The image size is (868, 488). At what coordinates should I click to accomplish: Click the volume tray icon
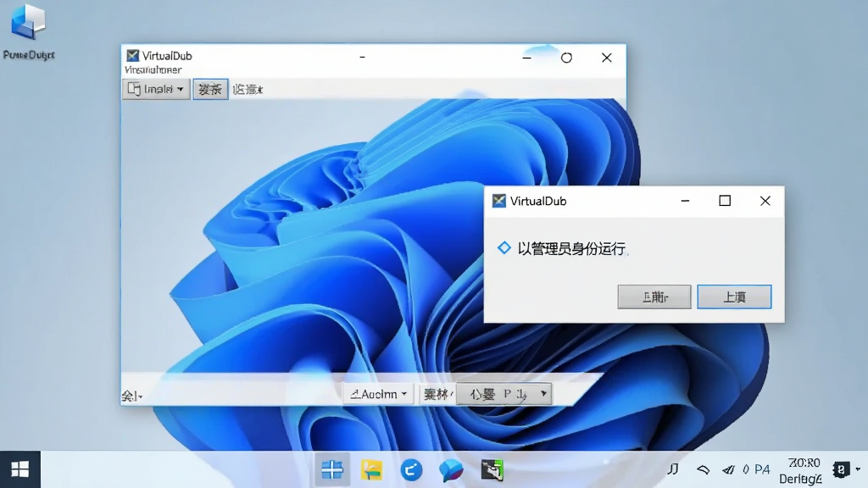[x=728, y=469]
